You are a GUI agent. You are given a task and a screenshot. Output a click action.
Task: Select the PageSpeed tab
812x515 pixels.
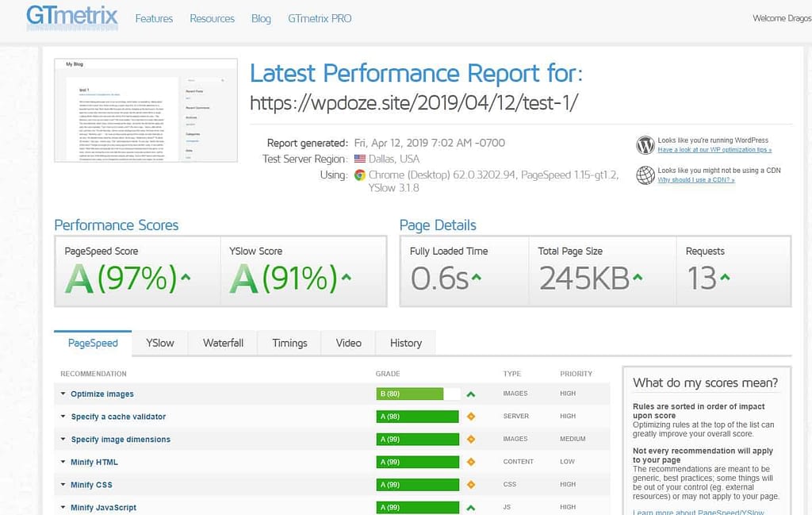93,343
